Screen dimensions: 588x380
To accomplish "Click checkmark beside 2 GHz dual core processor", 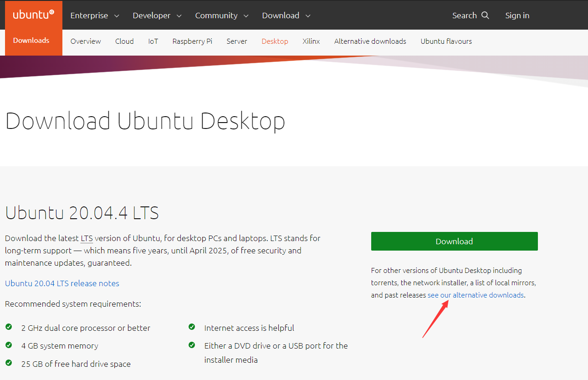I will [x=9, y=327].
